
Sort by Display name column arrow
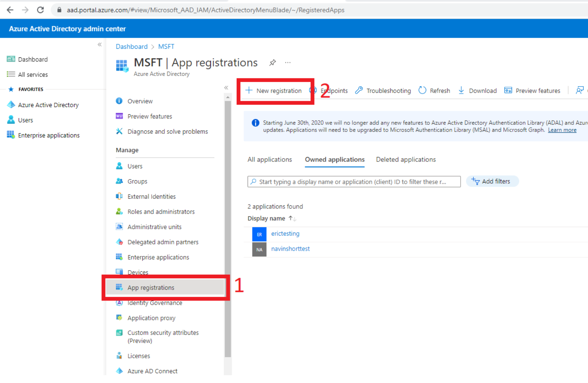coord(292,218)
